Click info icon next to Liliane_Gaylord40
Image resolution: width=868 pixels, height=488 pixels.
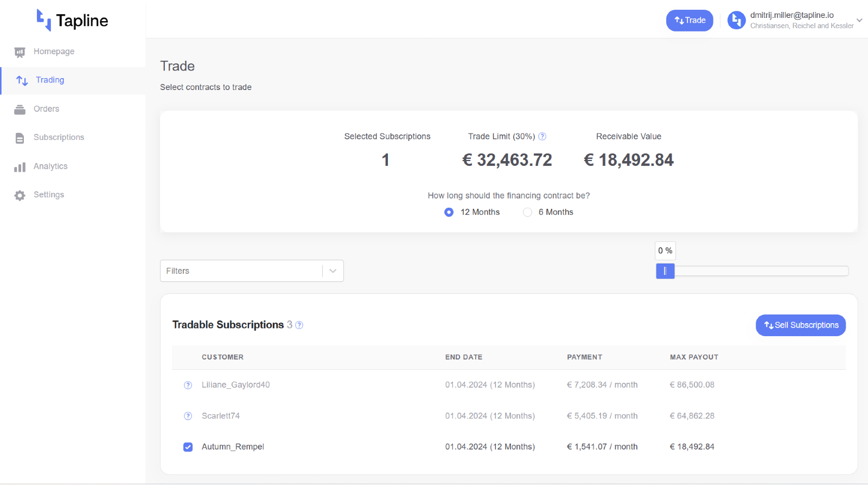188,385
